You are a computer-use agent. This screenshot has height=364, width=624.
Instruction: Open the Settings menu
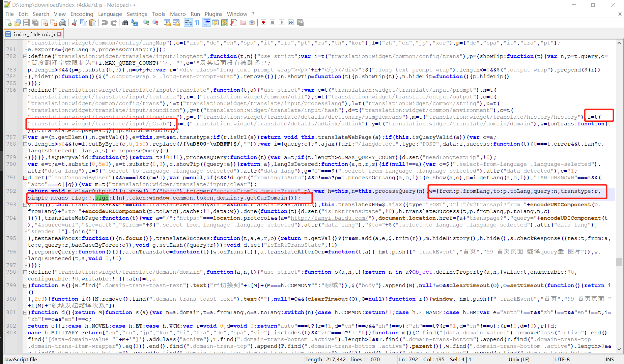pyautogui.click(x=137, y=14)
